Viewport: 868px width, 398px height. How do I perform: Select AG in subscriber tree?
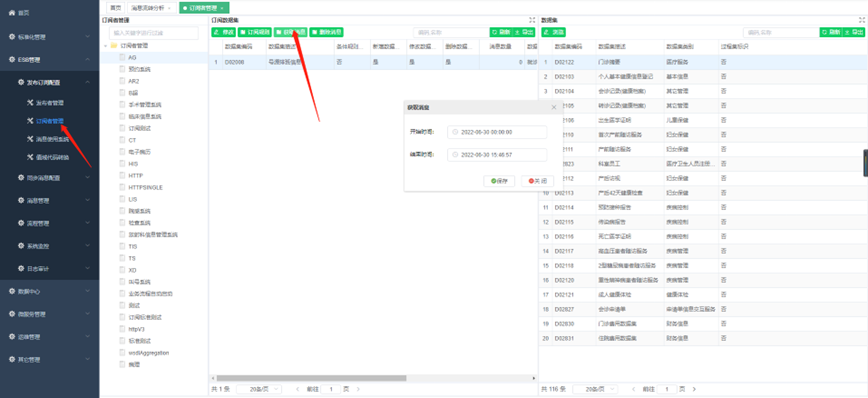pyautogui.click(x=132, y=58)
